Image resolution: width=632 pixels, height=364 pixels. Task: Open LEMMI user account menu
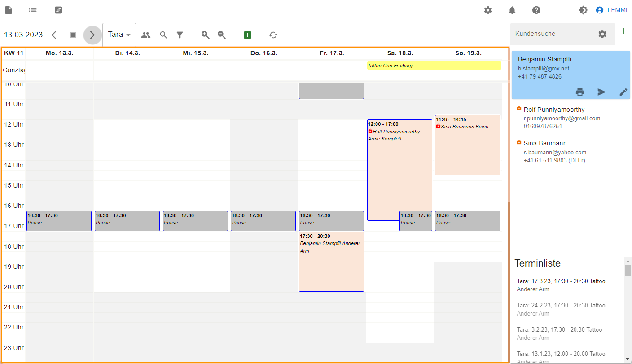click(x=611, y=10)
